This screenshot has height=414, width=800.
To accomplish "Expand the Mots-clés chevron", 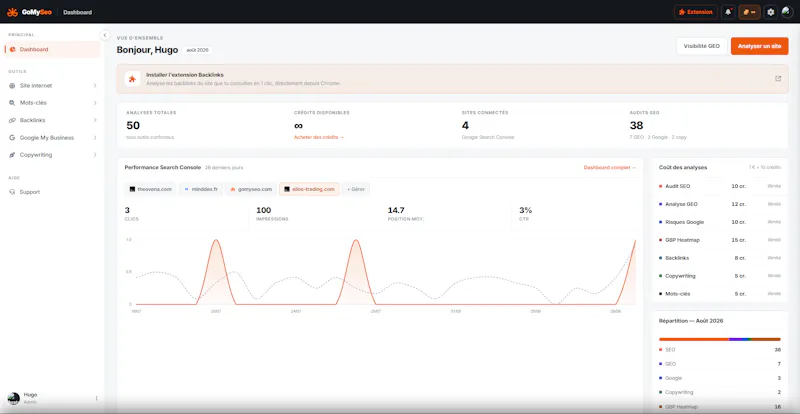I will pyautogui.click(x=95, y=103).
